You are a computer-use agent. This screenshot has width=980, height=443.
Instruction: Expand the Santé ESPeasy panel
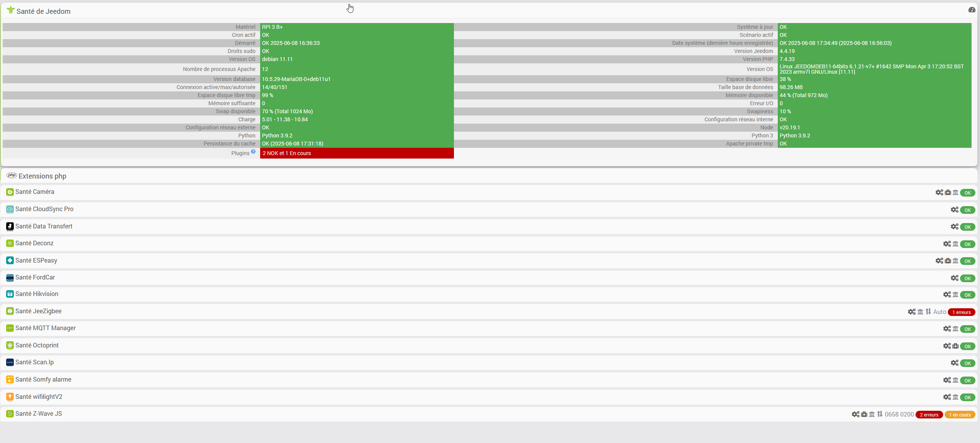coord(489,261)
